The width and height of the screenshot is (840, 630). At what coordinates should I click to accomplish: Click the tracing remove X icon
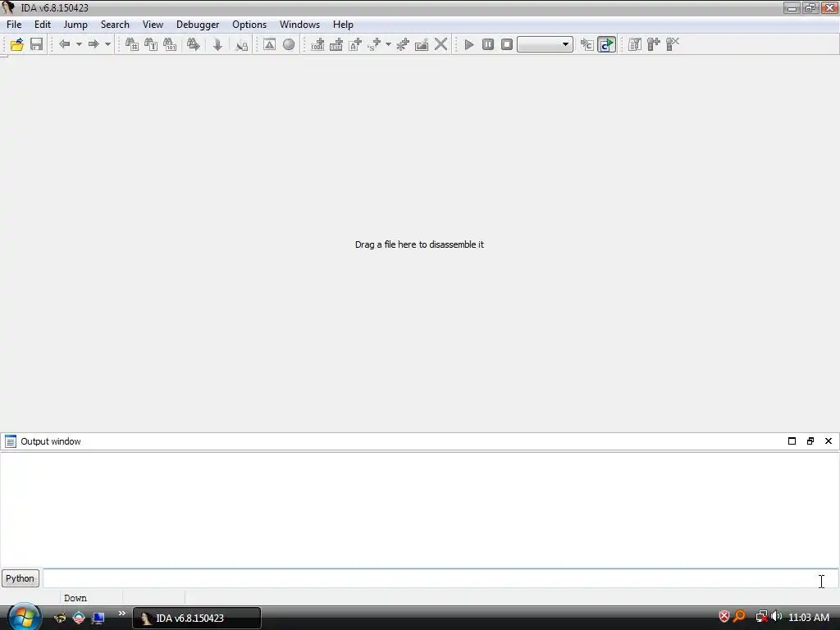(673, 44)
